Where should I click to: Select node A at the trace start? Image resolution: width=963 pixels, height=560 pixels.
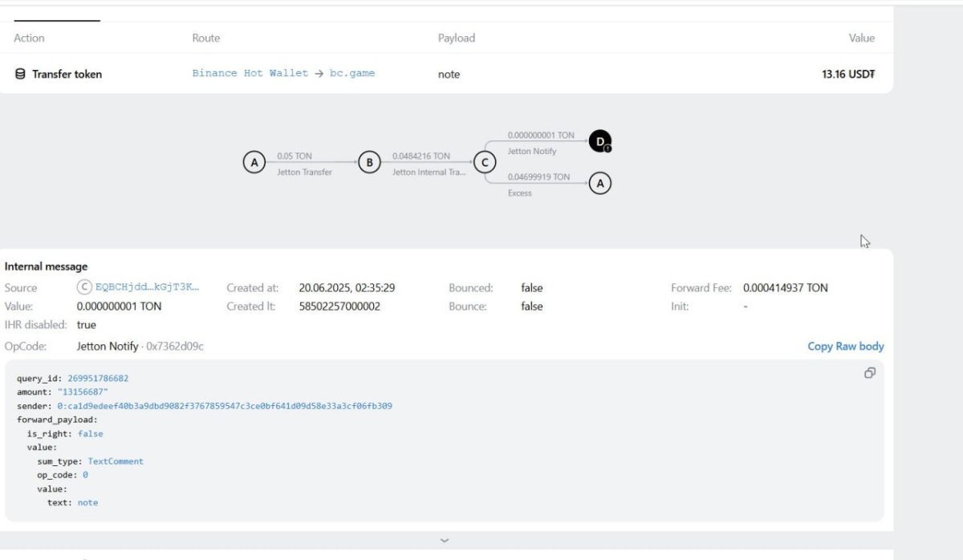(x=254, y=163)
